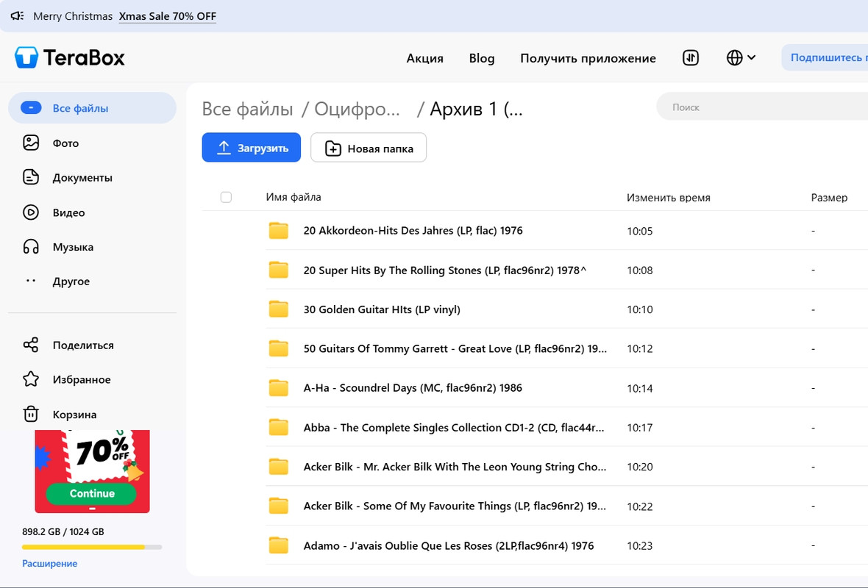Open the Xmas Sale 70% OFF link

[168, 16]
